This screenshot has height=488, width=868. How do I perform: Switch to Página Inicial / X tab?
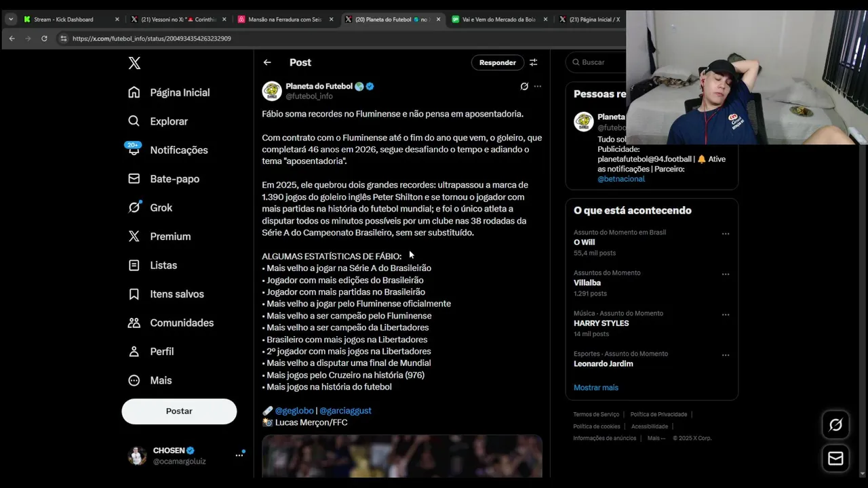click(x=590, y=20)
